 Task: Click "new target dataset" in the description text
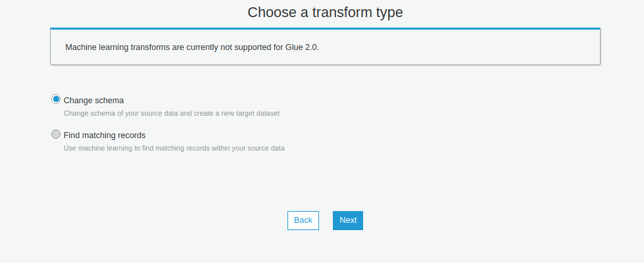251,113
